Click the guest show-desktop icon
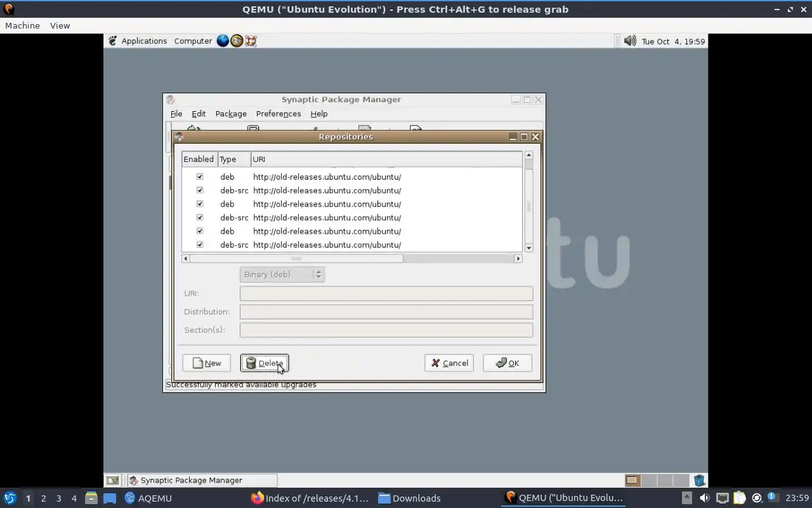This screenshot has width=812, height=508. point(112,481)
